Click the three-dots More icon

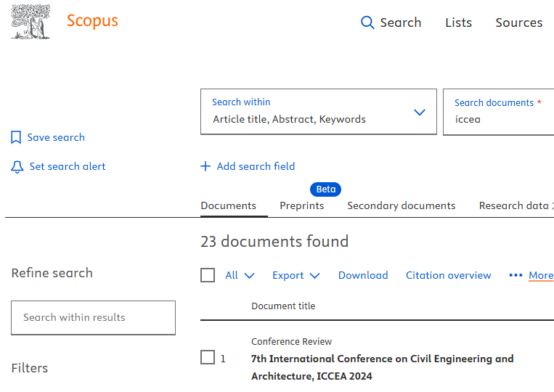(516, 275)
